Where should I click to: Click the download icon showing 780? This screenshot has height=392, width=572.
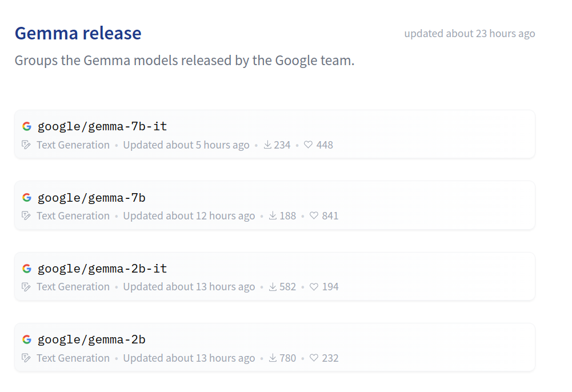click(273, 358)
